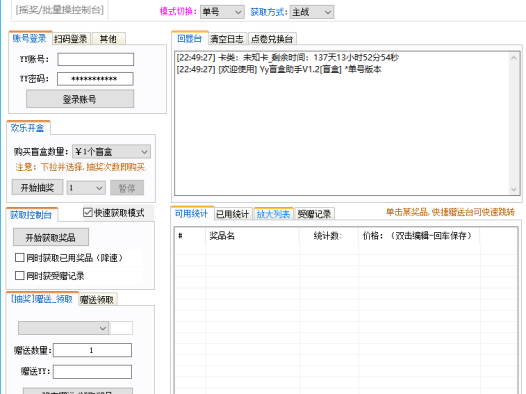
Task: Click the 暂停 button
Action: click(127, 188)
